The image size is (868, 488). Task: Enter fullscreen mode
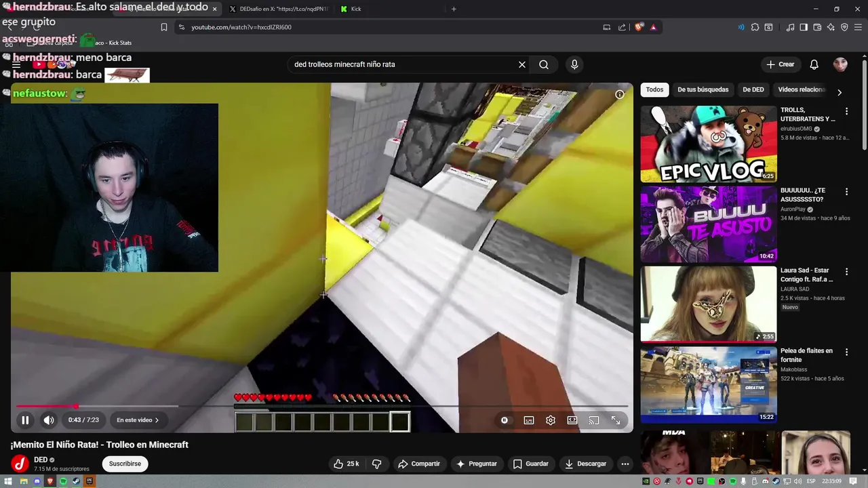click(x=616, y=420)
